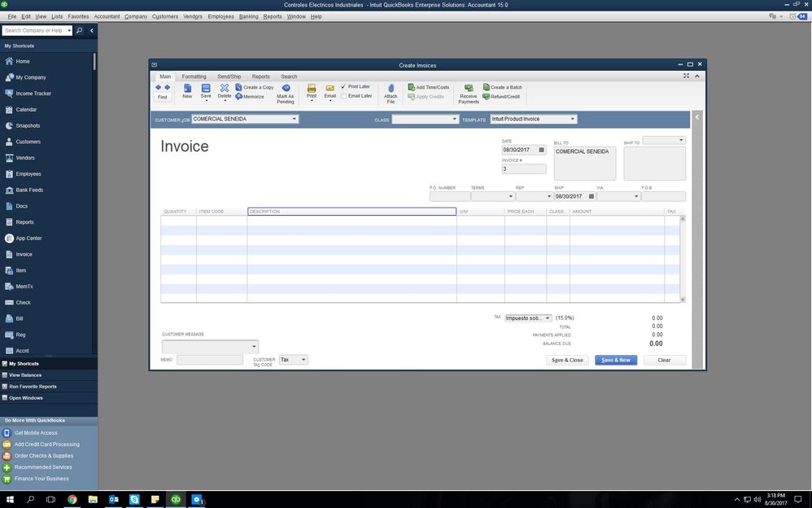Click the Memo input field
Image resolution: width=812 pixels, height=508 pixels.
210,359
